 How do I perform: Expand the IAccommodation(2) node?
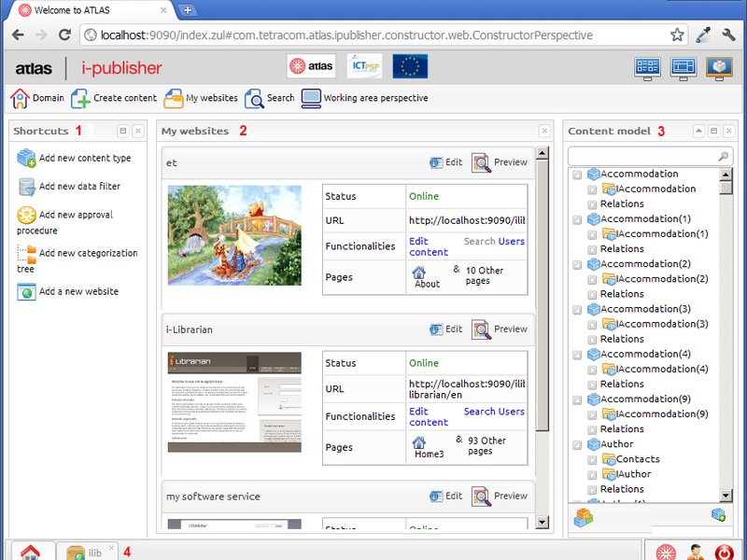coord(592,280)
